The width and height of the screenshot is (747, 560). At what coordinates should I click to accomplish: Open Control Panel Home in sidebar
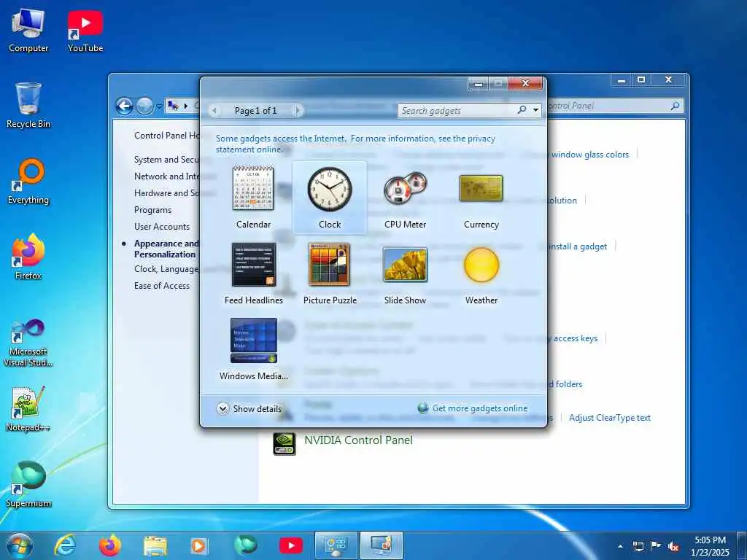click(x=167, y=135)
